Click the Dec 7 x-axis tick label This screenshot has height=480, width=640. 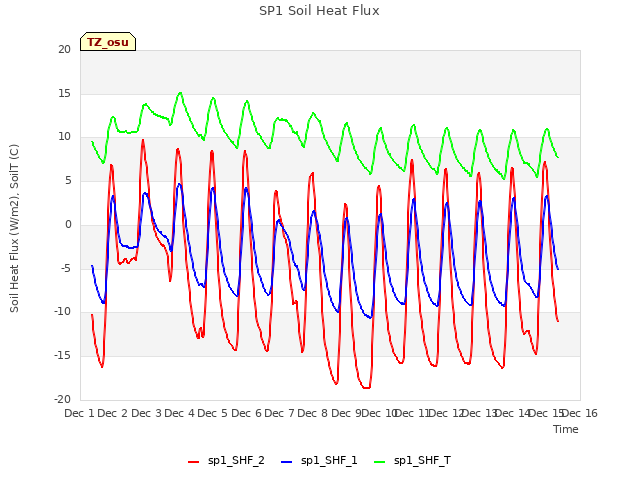point(279,413)
